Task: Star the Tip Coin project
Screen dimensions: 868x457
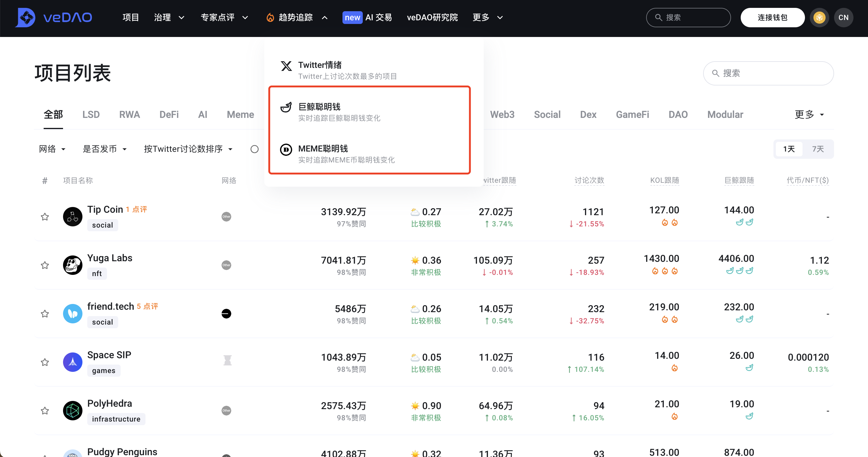Action: click(x=45, y=217)
